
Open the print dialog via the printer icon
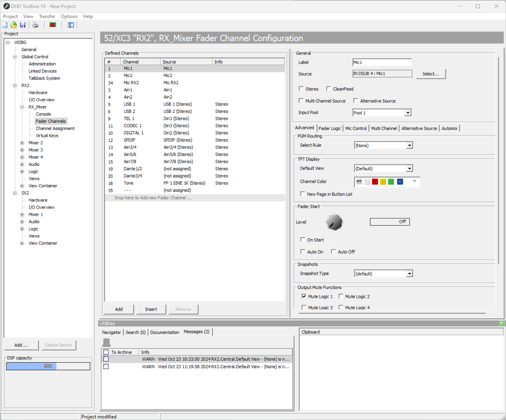click(x=35, y=25)
